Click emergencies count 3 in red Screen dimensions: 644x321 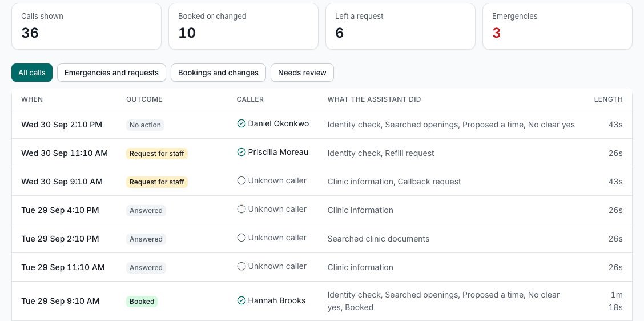click(x=496, y=33)
